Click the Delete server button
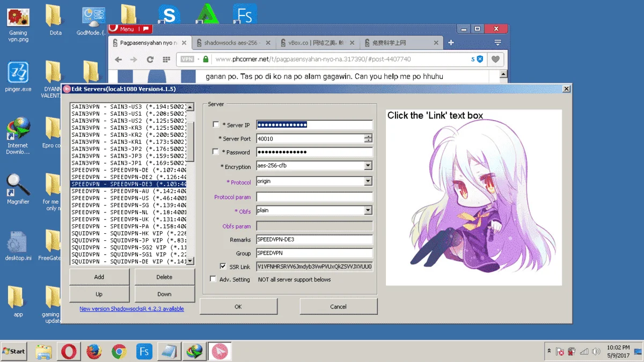644x362 pixels. tap(164, 277)
